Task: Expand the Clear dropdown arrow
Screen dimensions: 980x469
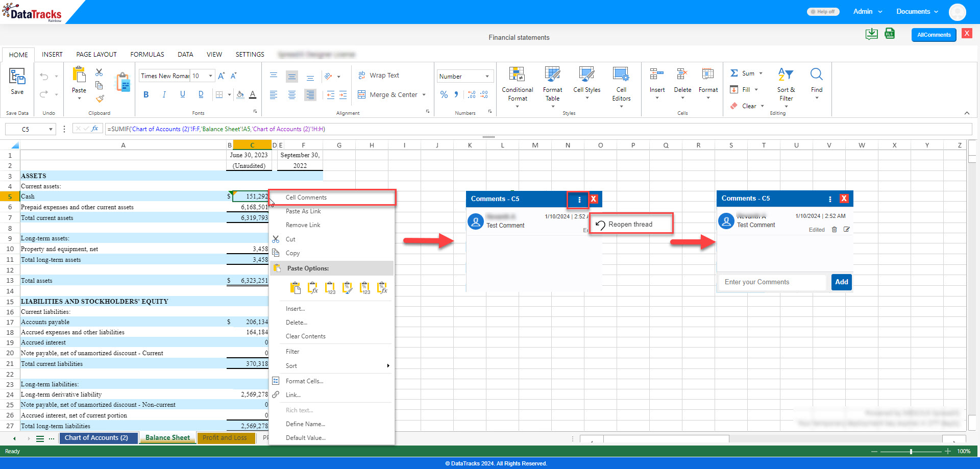Action: [762, 106]
